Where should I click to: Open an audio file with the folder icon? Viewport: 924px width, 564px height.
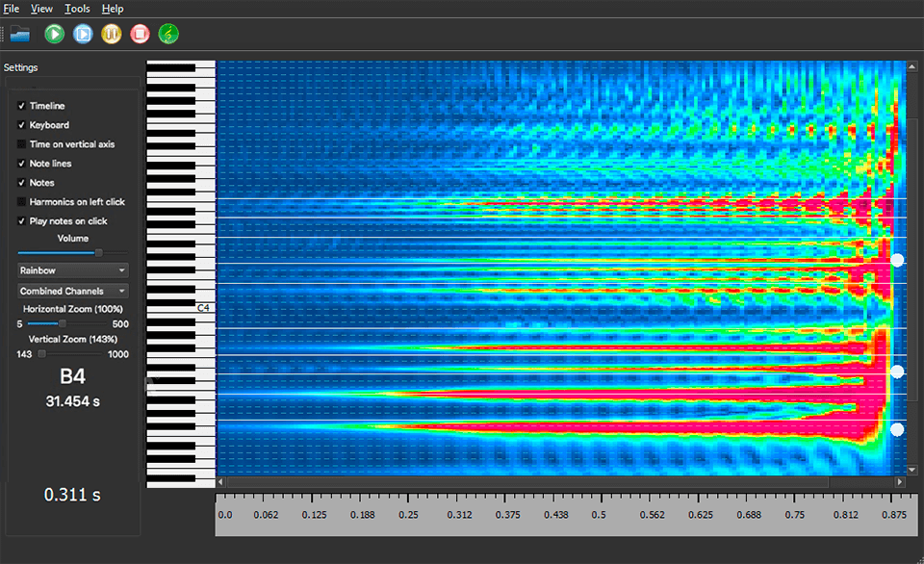pyautogui.click(x=20, y=34)
